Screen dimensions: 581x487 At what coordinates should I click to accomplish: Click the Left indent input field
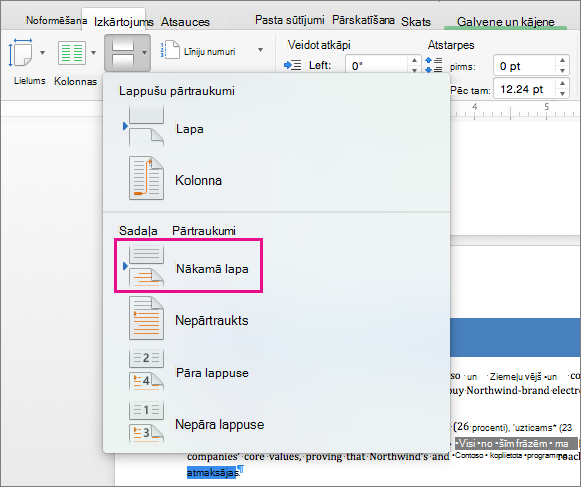(377, 66)
